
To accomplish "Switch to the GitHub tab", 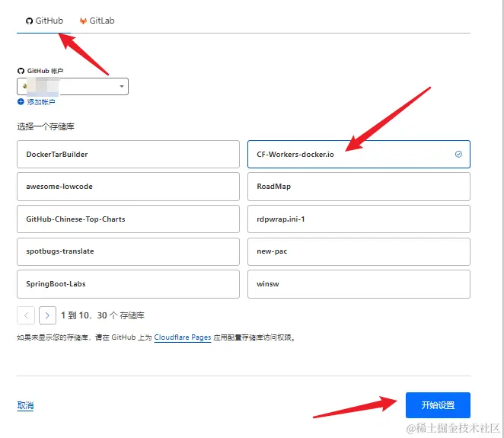I will tap(44, 21).
